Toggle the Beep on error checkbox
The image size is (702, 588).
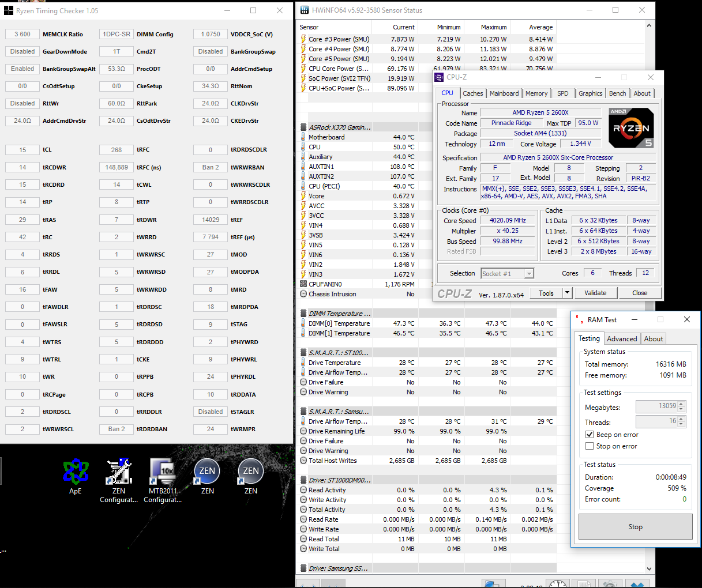(x=590, y=435)
